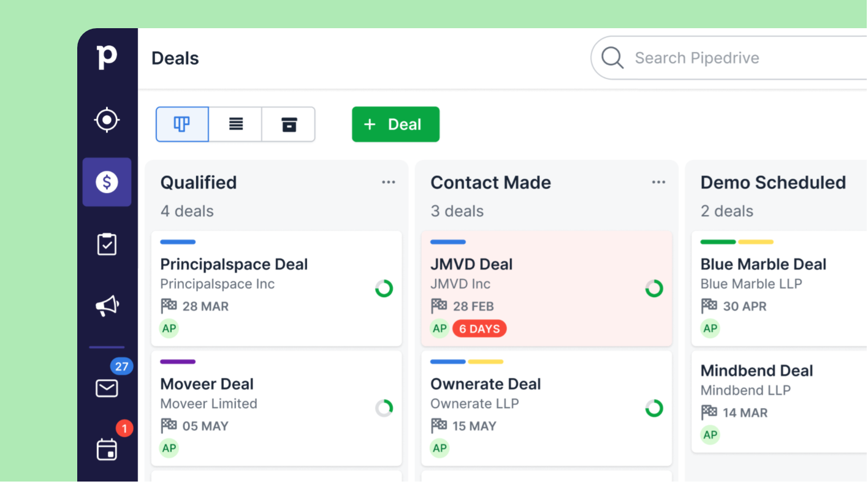Click the JMVD Deal progress ring

click(x=654, y=289)
